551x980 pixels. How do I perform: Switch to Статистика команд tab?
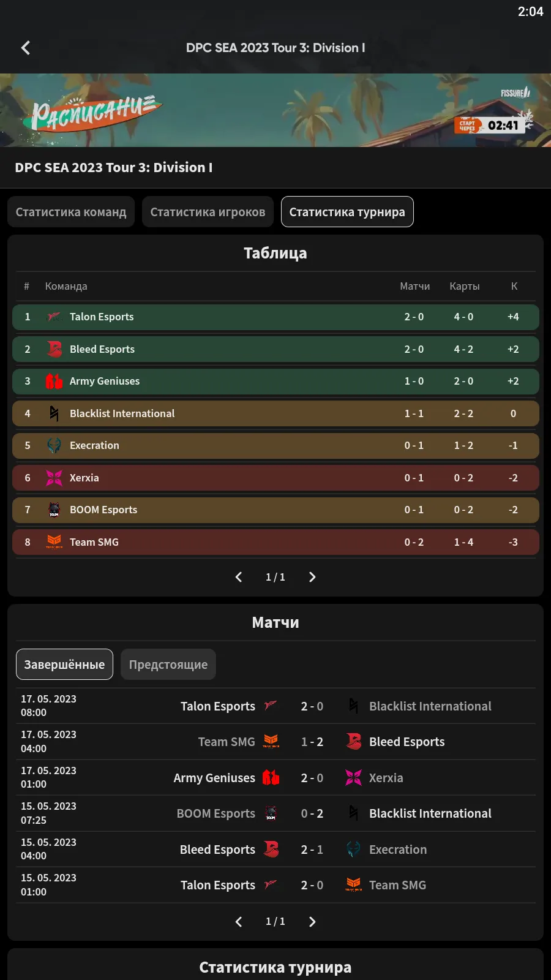pos(71,212)
